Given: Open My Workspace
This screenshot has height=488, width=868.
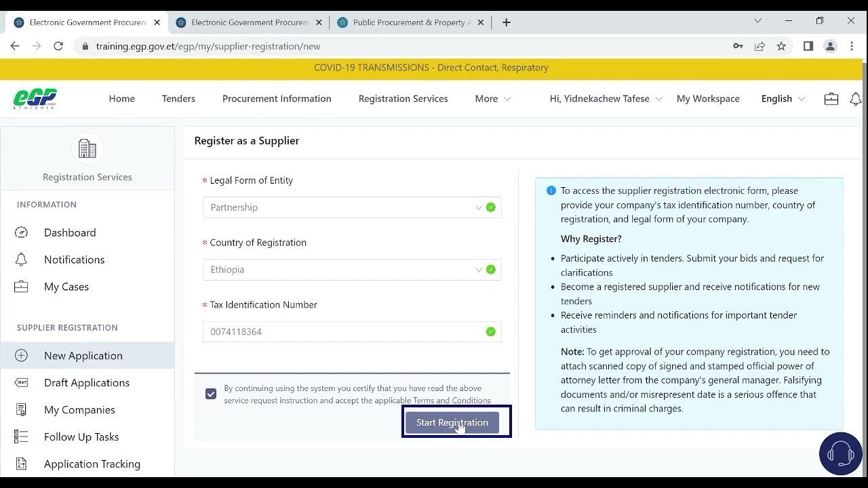Looking at the screenshot, I should [708, 99].
